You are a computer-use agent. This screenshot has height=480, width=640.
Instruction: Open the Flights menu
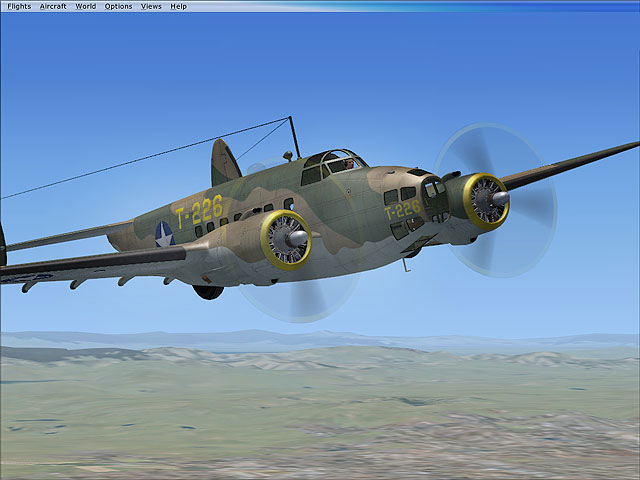[19, 7]
